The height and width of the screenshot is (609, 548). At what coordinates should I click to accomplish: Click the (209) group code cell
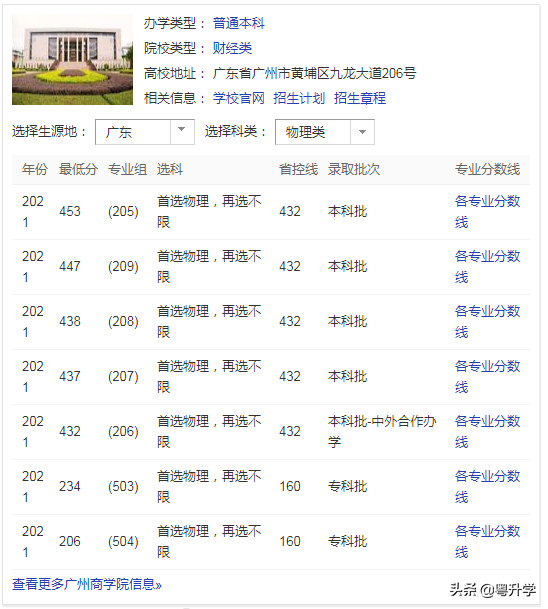tap(123, 266)
